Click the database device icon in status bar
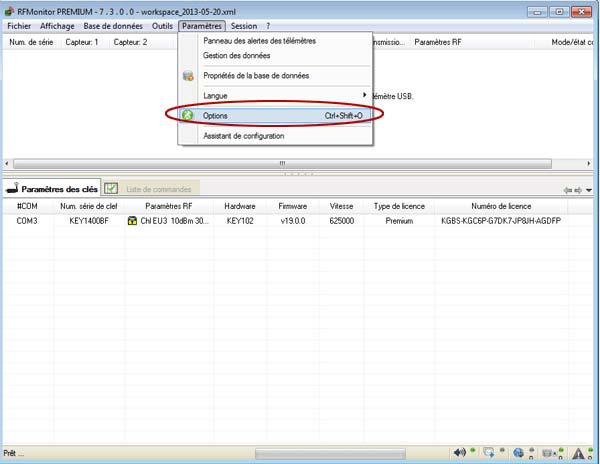The height and width of the screenshot is (464, 600). click(x=548, y=453)
